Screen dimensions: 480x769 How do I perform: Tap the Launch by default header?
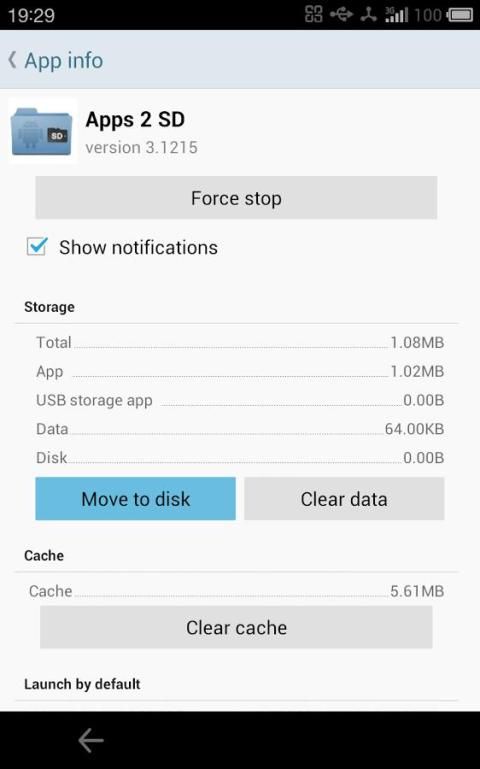[82, 684]
